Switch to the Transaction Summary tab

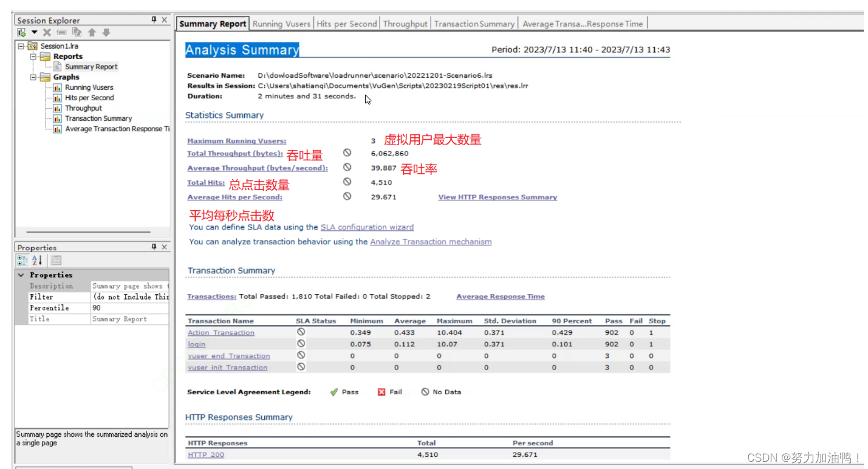click(x=474, y=24)
